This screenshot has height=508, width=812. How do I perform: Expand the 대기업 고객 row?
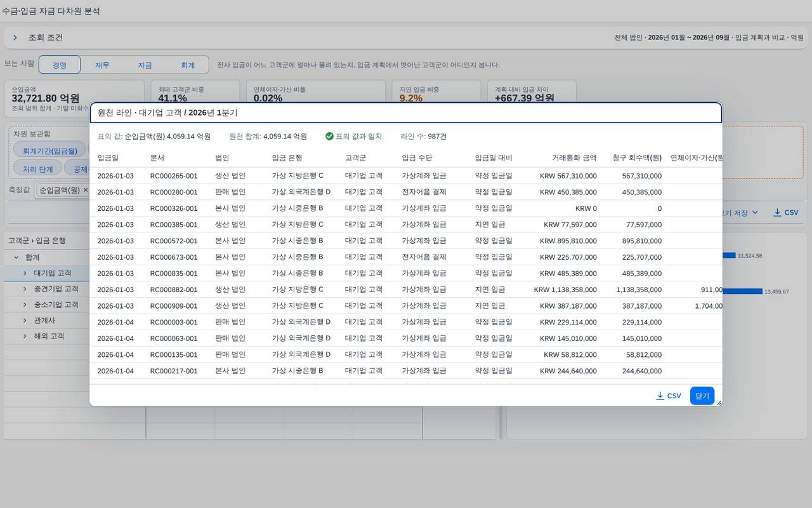point(25,273)
